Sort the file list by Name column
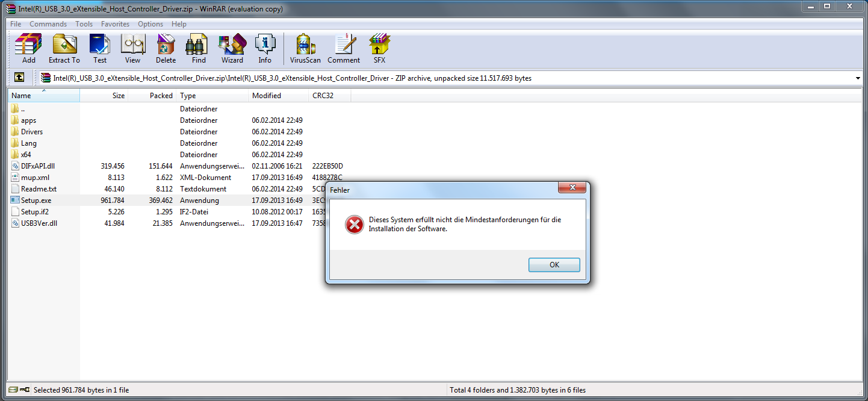This screenshot has height=401, width=868. pos(43,96)
